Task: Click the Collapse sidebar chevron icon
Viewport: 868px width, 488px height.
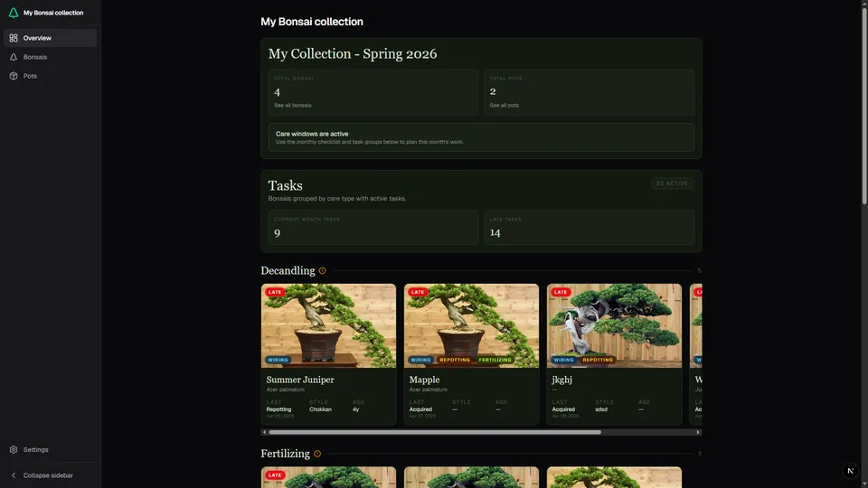Action: tap(14, 475)
